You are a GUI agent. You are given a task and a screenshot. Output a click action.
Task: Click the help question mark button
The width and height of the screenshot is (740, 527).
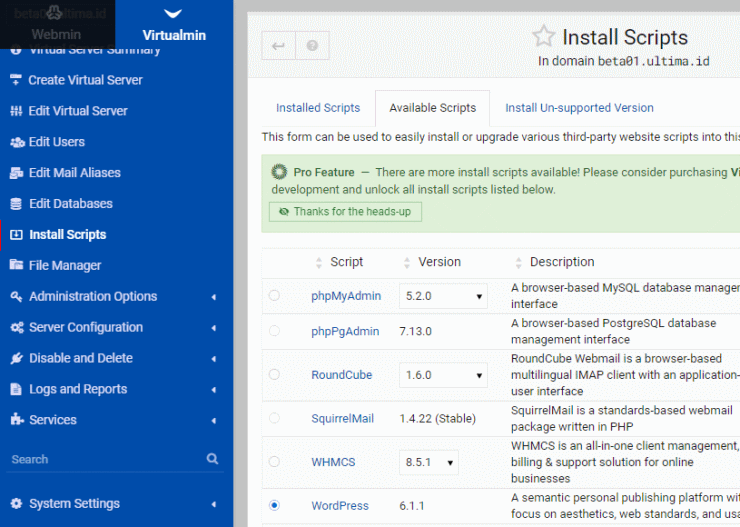tap(312, 46)
